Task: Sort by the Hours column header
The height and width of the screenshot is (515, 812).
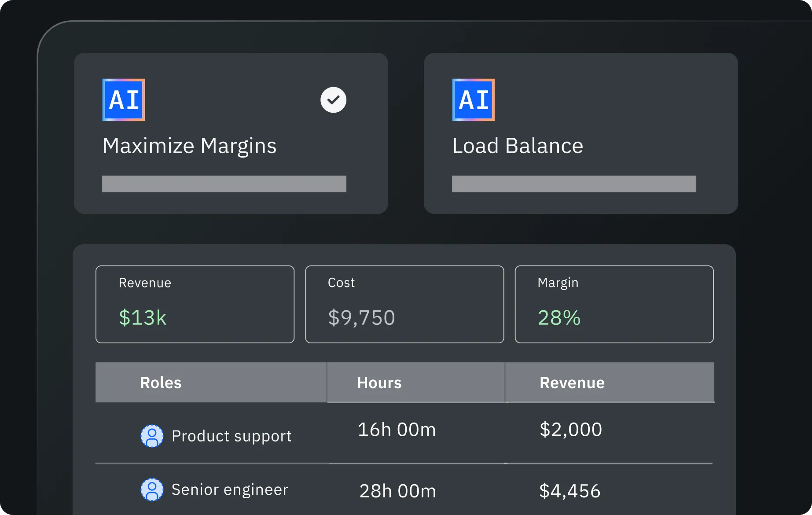Action: 416,383
